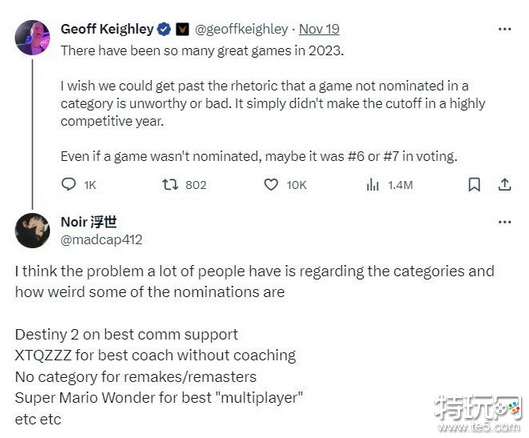Viewport: 529px width, 438px height.
Task: Open Geoff Keighley display name
Action: pos(107,29)
